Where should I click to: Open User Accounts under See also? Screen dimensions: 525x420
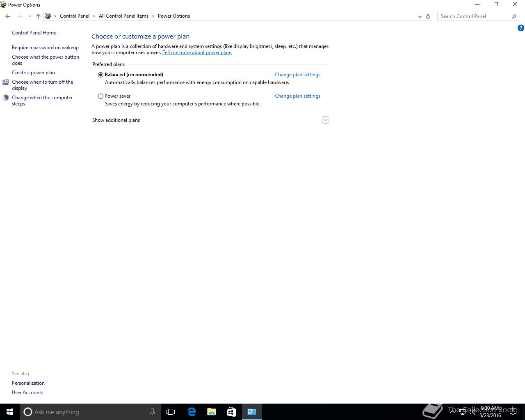click(x=27, y=393)
